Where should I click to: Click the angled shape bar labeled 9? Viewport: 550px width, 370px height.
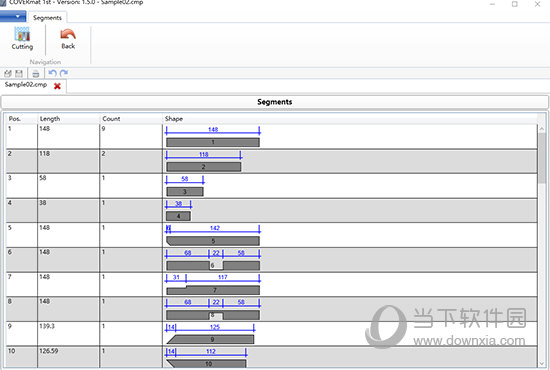coord(210,339)
